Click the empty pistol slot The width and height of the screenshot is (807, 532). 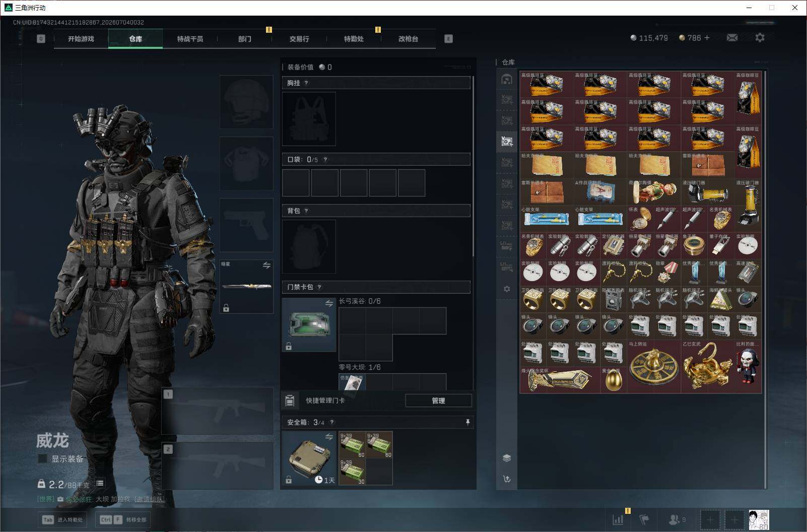[x=246, y=225]
